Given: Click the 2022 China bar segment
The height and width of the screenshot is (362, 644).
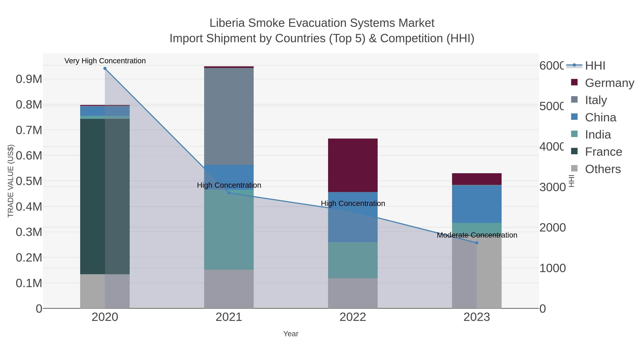Looking at the screenshot, I should click(x=353, y=217).
